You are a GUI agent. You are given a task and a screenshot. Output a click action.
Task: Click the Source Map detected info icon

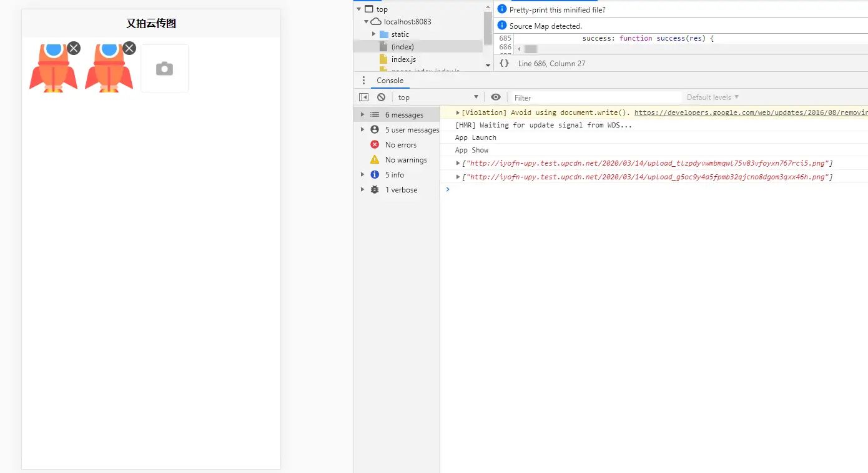click(x=502, y=26)
